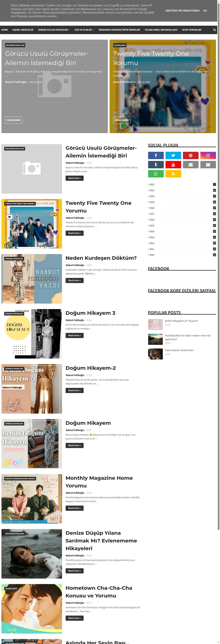220x644 pixels.
Task: Open popular post Evlilik Hikayeleri 21 "Teyzem"
Action: [x=181, y=321]
